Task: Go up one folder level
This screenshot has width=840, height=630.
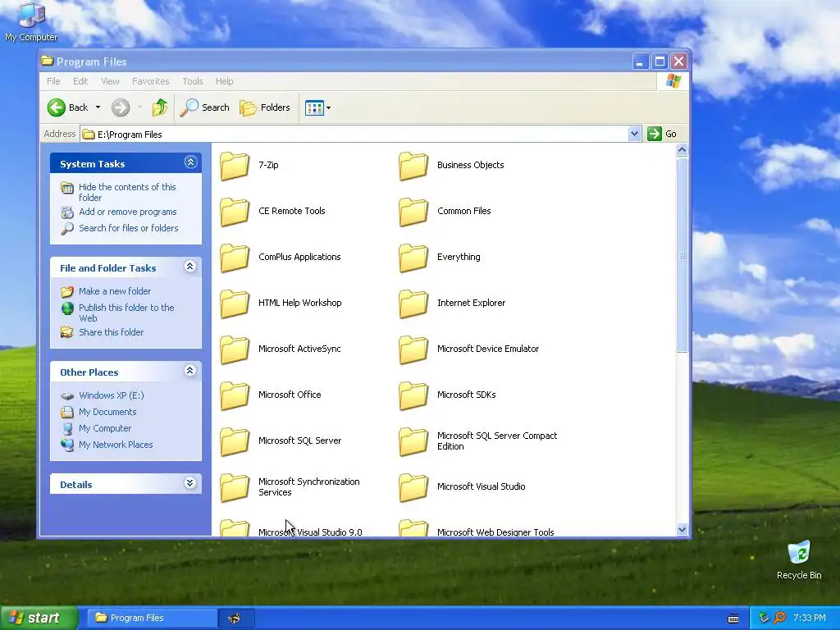Action: tap(160, 107)
